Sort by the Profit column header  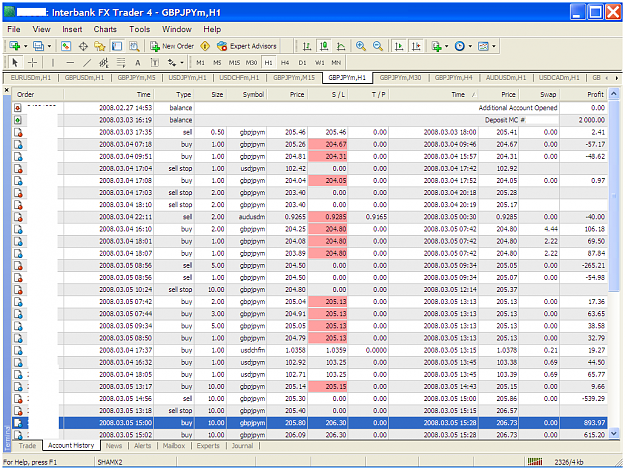point(584,94)
